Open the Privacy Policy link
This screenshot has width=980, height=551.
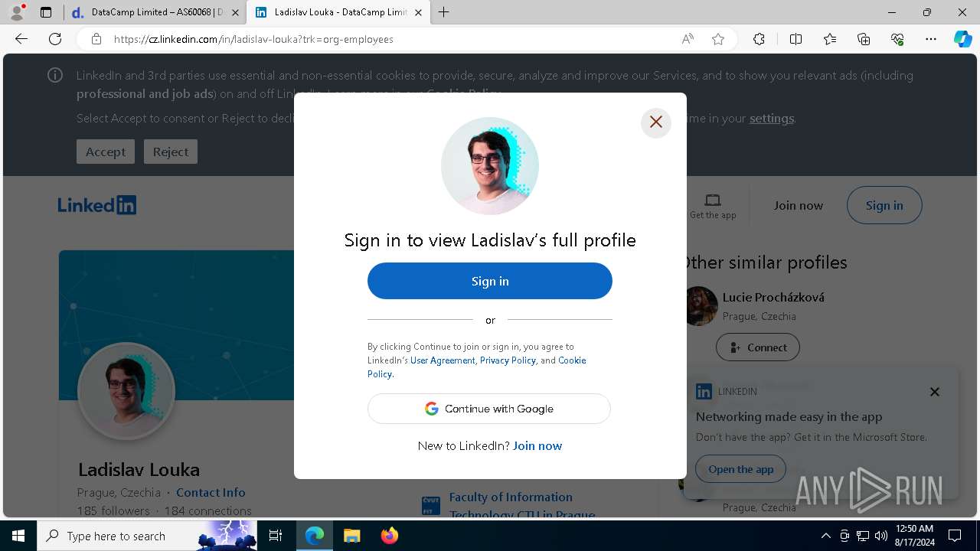[508, 360]
